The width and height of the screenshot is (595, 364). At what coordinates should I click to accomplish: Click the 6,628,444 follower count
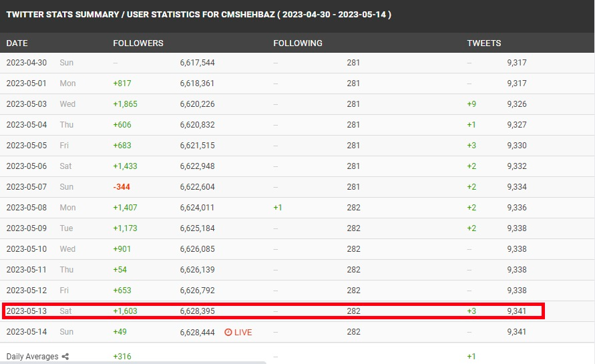(x=197, y=332)
